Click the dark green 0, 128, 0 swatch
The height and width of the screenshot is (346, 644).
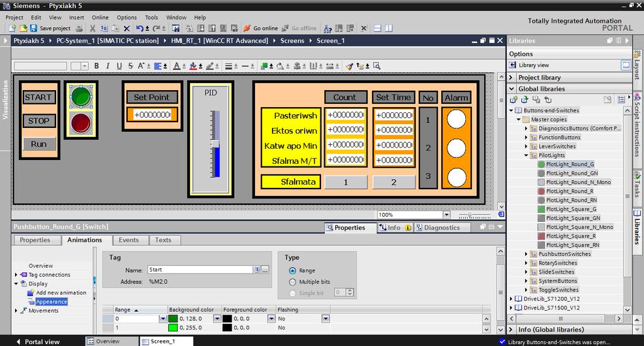[x=173, y=319]
